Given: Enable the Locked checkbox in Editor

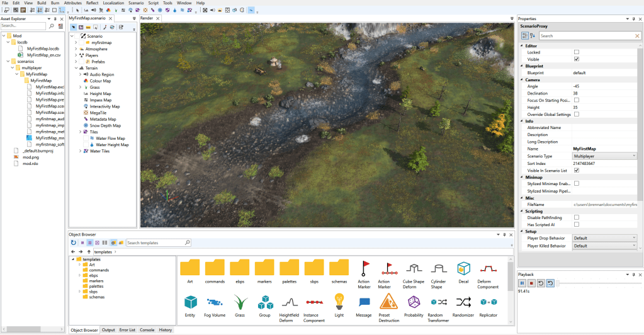Looking at the screenshot, I should (x=577, y=52).
